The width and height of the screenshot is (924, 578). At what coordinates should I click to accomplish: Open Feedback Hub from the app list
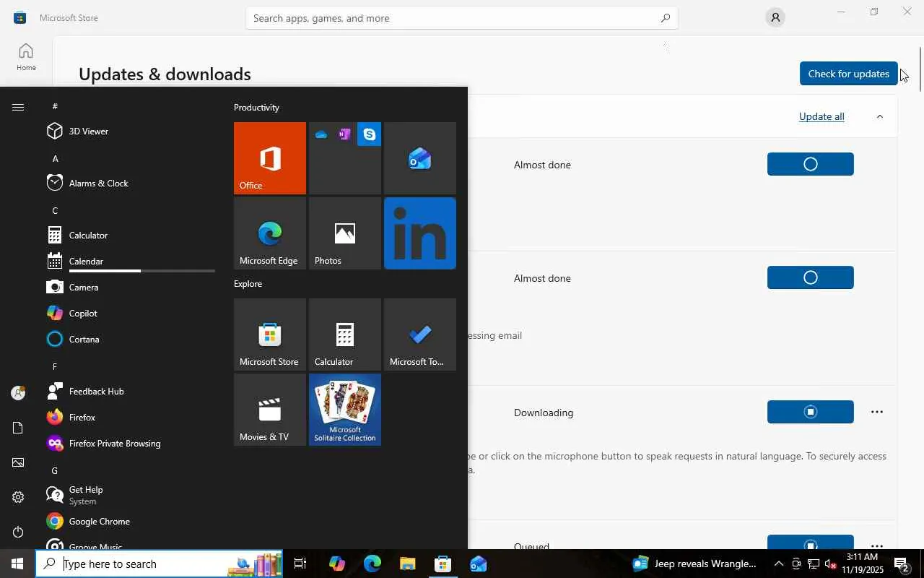131,391
